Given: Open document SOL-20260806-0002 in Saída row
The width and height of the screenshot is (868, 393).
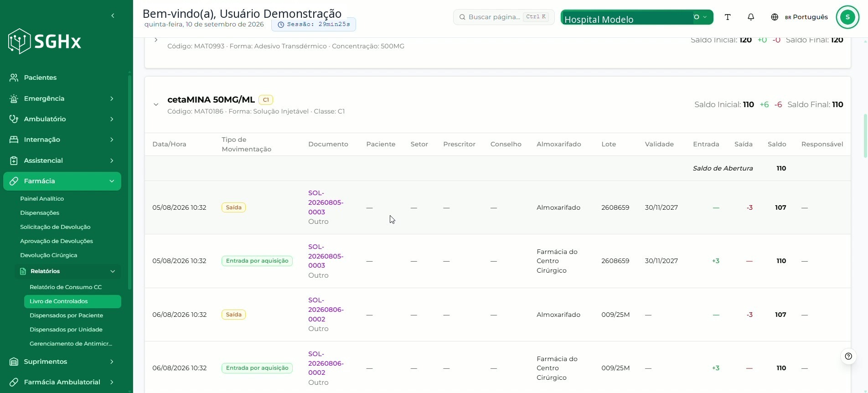Looking at the screenshot, I should pyautogui.click(x=326, y=310).
